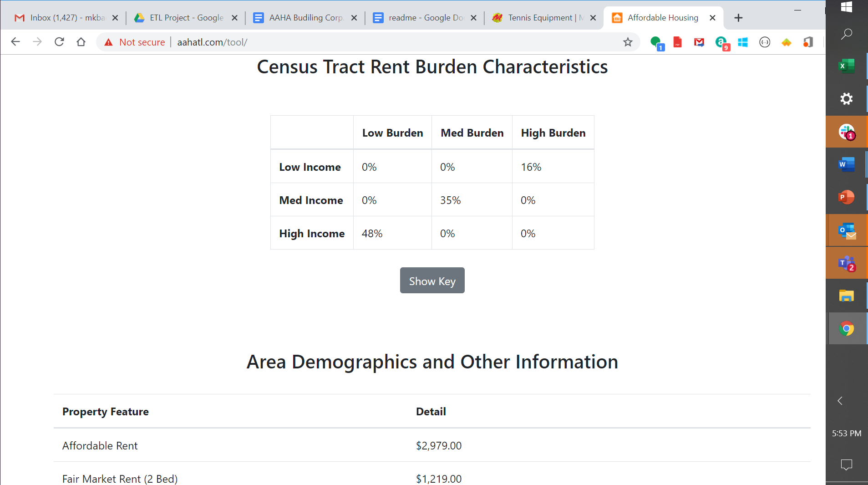868x485 pixels.
Task: Bookmark this page with the star icon
Action: pyautogui.click(x=628, y=42)
